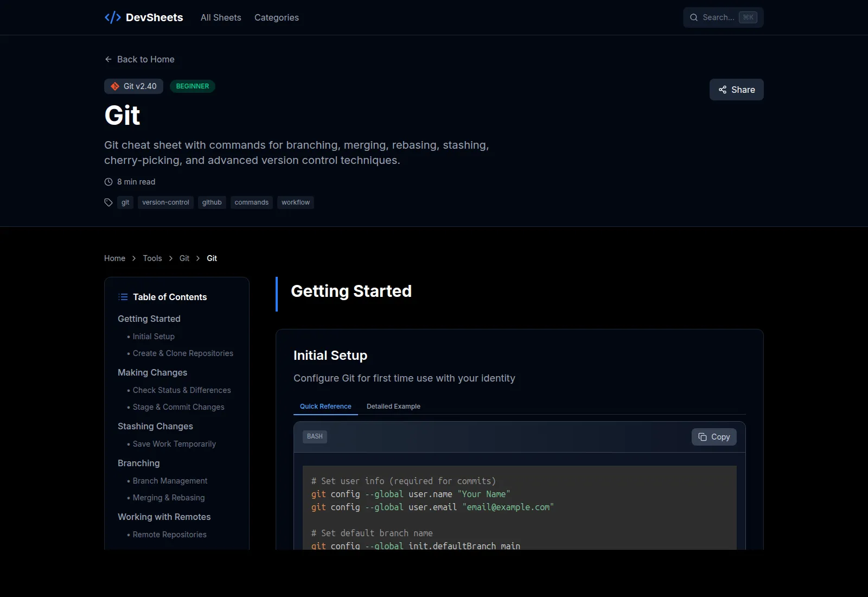Click the 'git config --global user.email' line
Viewport: 868px width, 597px height.
[x=432, y=507]
